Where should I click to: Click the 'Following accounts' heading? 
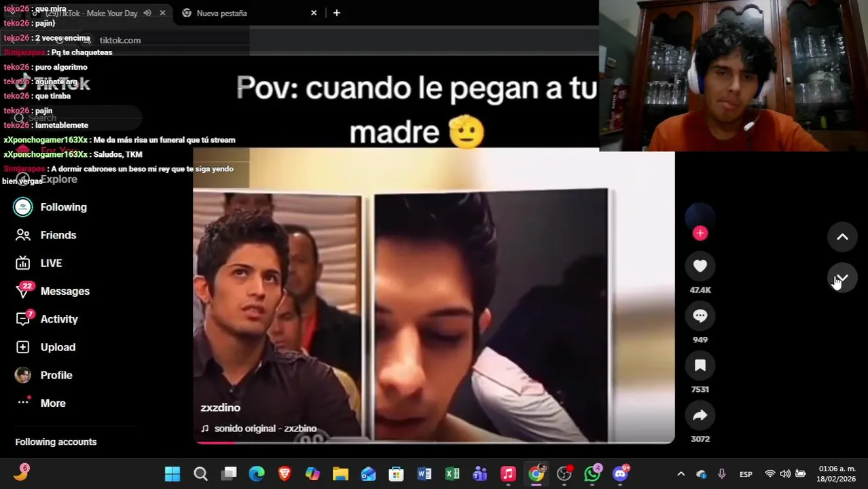coord(56,441)
